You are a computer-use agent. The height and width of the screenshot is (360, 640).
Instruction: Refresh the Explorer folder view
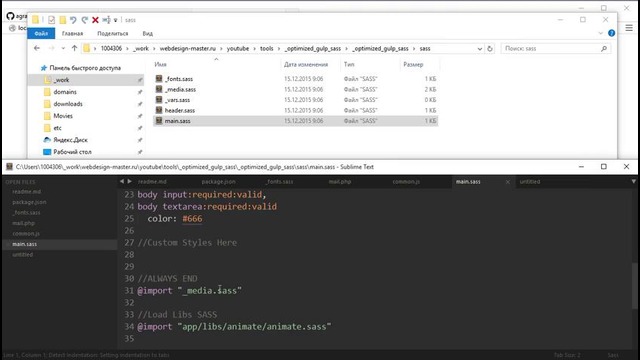[x=490, y=49]
